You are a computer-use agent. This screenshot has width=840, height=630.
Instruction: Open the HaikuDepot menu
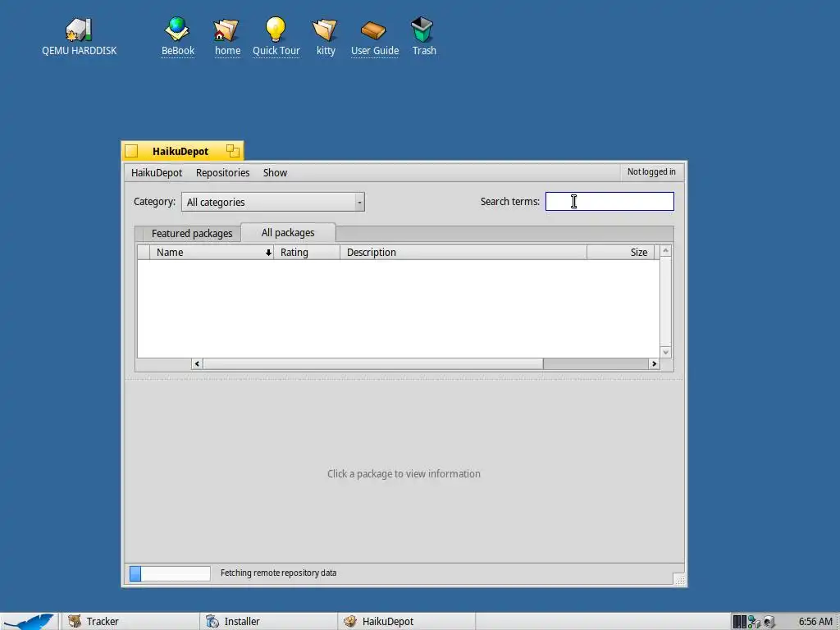tap(157, 172)
